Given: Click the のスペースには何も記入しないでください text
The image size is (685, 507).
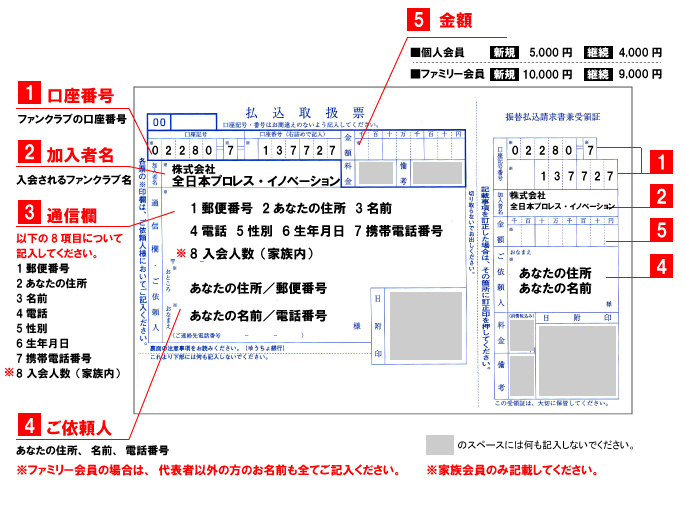Looking at the screenshot, I should [546, 445].
